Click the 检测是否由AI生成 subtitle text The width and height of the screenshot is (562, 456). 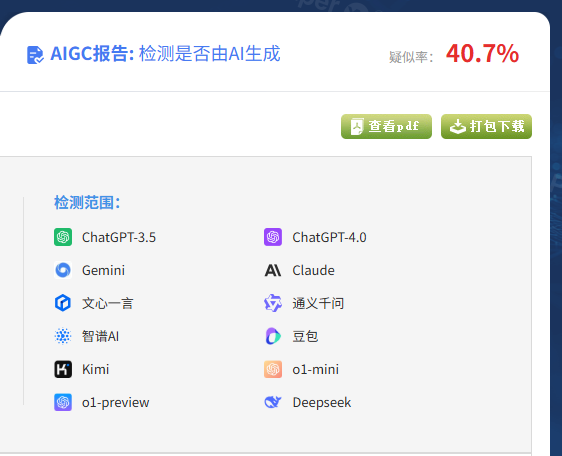coord(210,54)
